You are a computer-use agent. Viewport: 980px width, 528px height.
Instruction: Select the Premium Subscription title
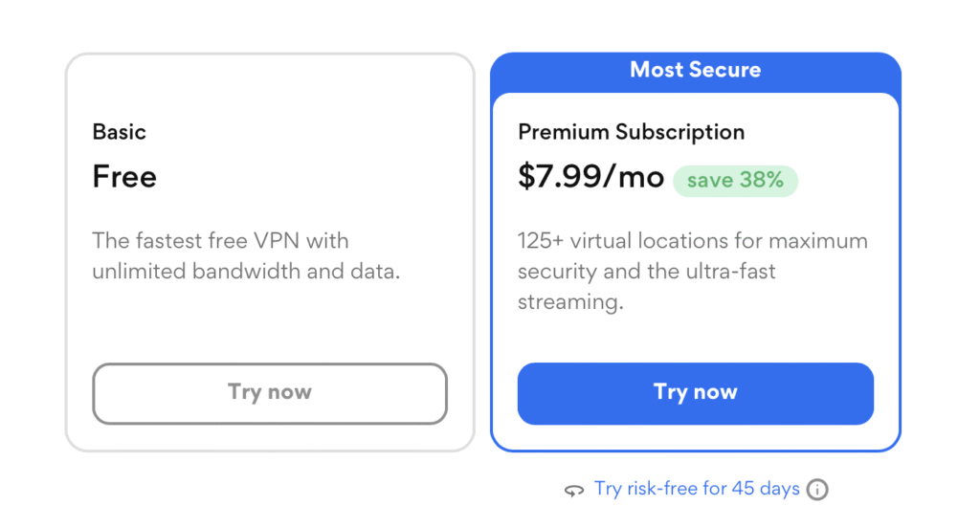(631, 132)
